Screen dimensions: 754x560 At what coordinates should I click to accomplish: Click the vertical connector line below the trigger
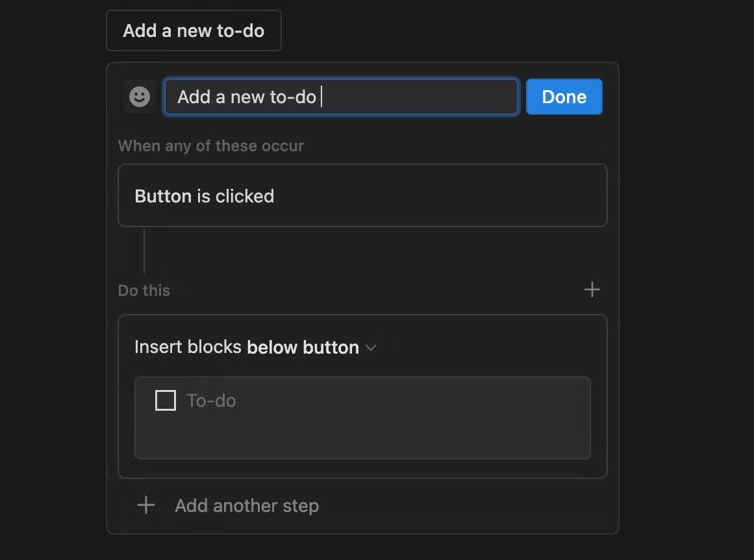click(x=144, y=252)
